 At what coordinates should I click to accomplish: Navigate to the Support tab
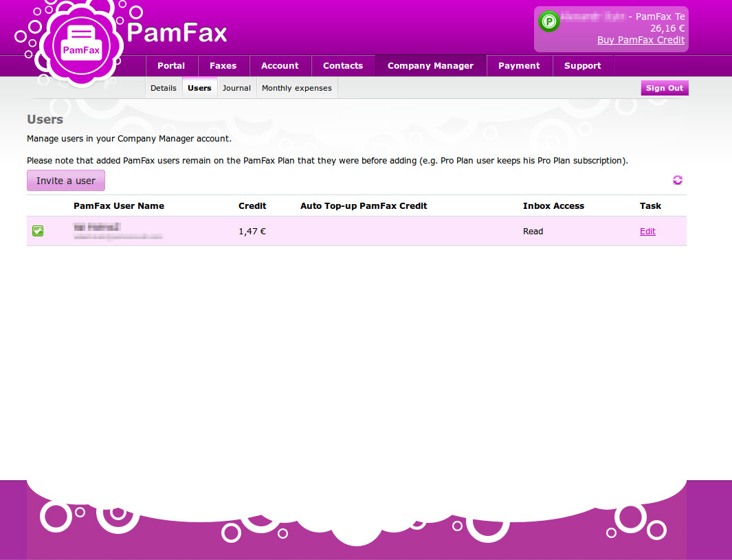point(582,65)
